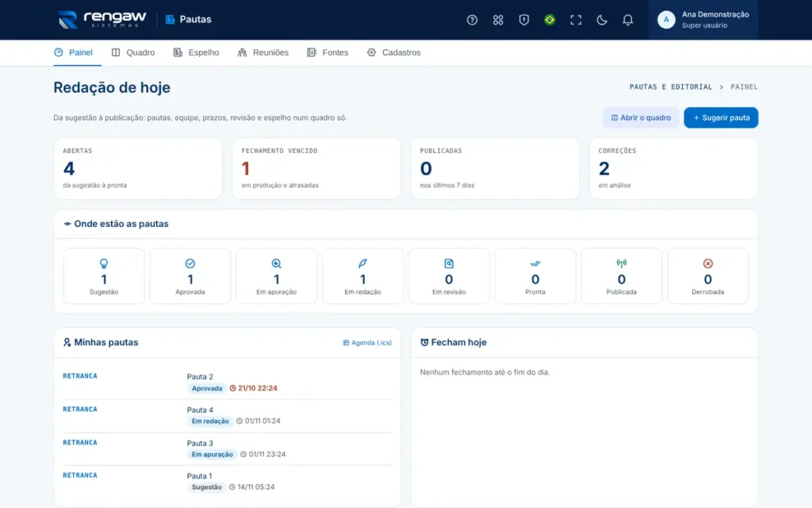This screenshot has width=812, height=508.
Task: Switch to the Espelho tab
Action: click(x=197, y=52)
